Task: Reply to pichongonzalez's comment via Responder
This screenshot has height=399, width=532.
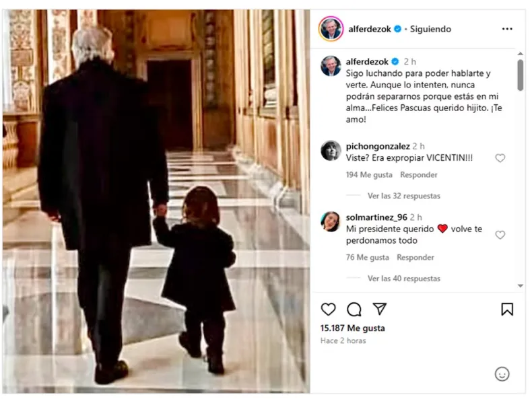Action: (x=418, y=175)
